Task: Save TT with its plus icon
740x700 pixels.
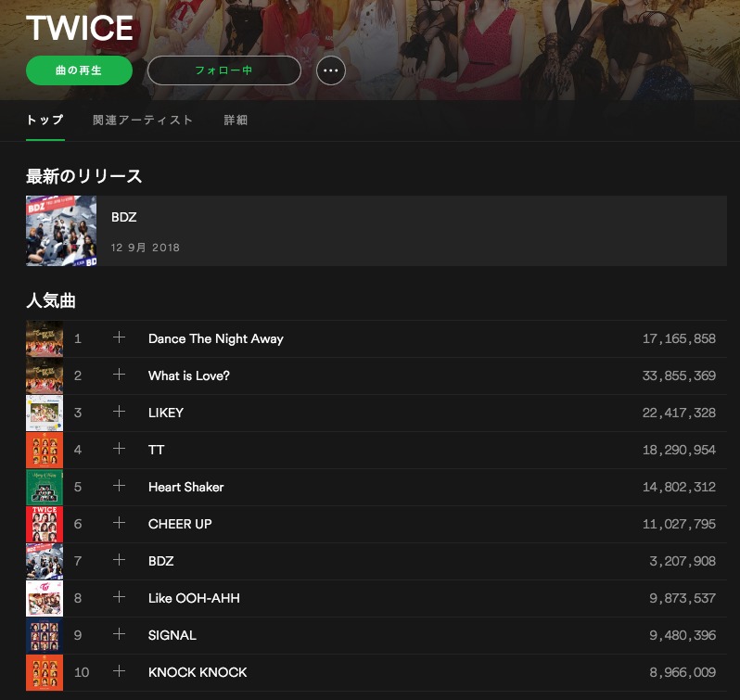Action: [119, 449]
